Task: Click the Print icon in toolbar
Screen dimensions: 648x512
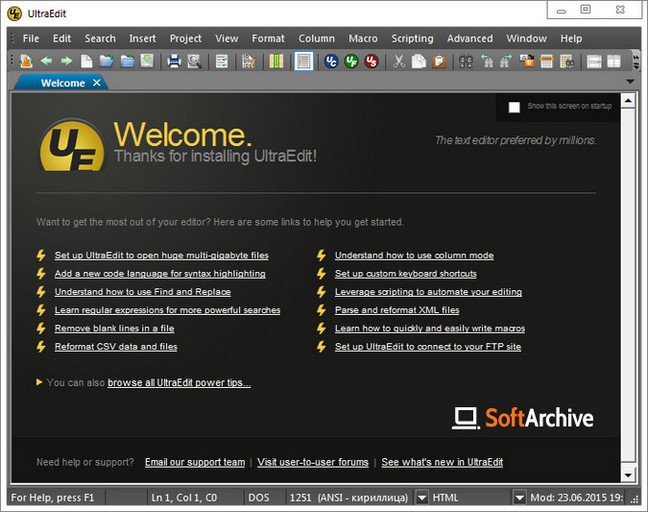Action: [174, 61]
